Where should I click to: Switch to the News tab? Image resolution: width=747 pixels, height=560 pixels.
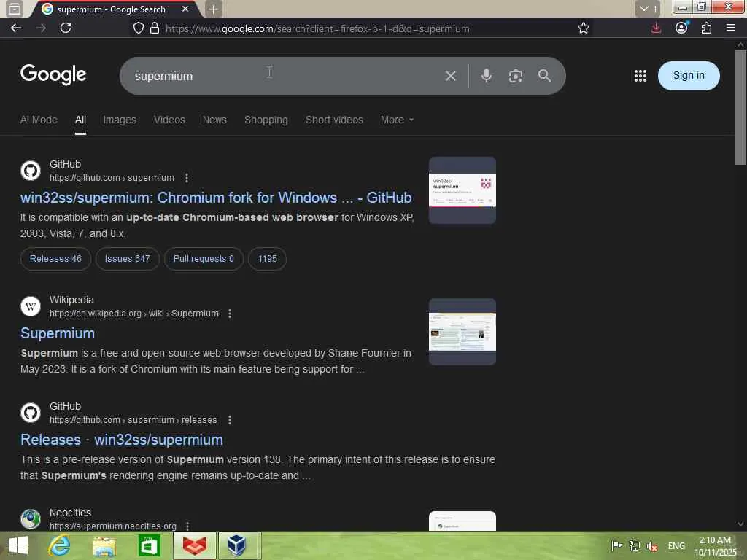coord(214,120)
